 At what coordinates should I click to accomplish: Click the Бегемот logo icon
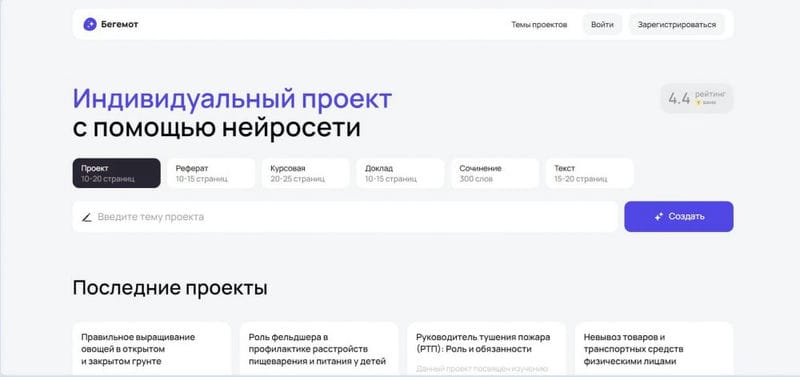click(x=90, y=24)
